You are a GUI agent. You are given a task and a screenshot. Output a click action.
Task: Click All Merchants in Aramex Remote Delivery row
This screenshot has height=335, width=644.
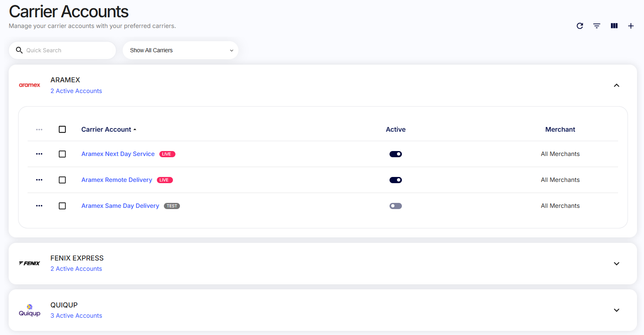click(x=560, y=180)
